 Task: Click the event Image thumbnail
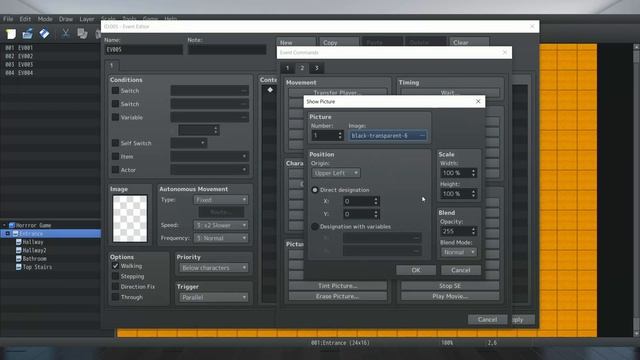pos(130,218)
